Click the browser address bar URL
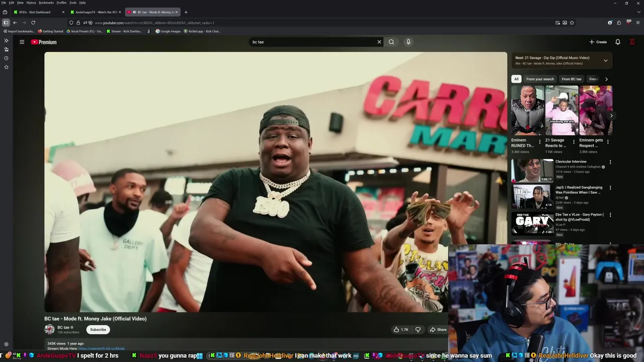 tap(154, 23)
